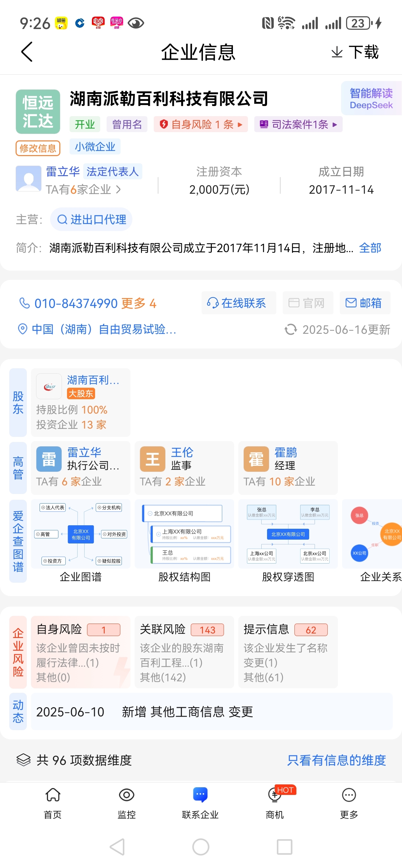Switch to the 监控 tab
Screen dimensions: 402x868
tap(127, 803)
